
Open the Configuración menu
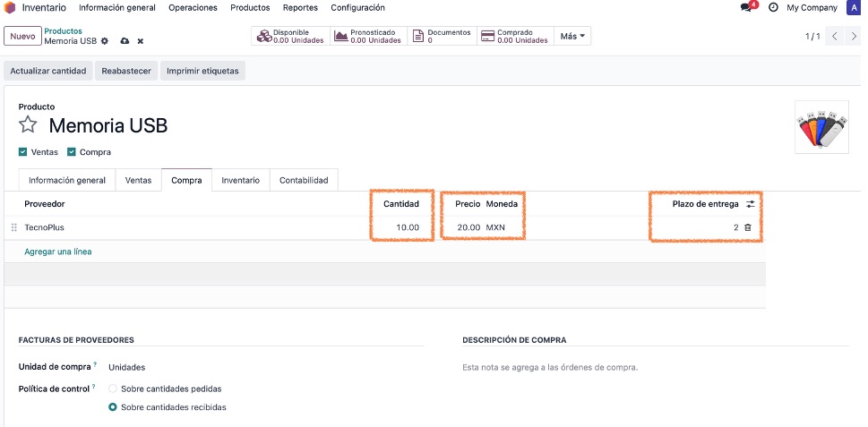357,8
